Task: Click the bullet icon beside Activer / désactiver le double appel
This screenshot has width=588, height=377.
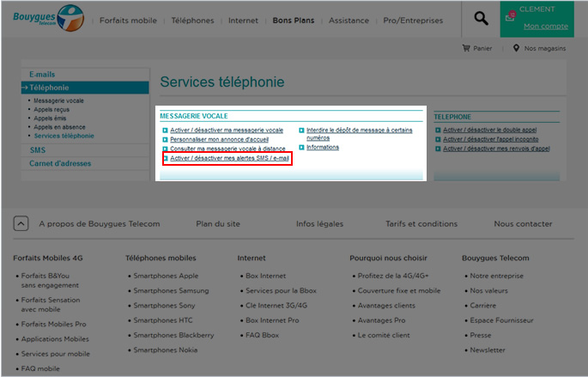Action: coord(438,130)
